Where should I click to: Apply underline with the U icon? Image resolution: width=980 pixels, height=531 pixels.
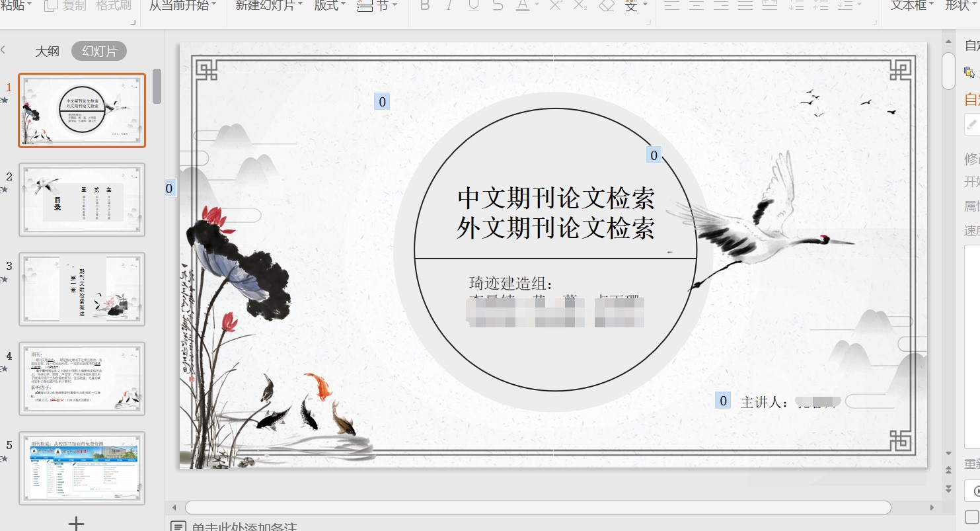pos(473,6)
